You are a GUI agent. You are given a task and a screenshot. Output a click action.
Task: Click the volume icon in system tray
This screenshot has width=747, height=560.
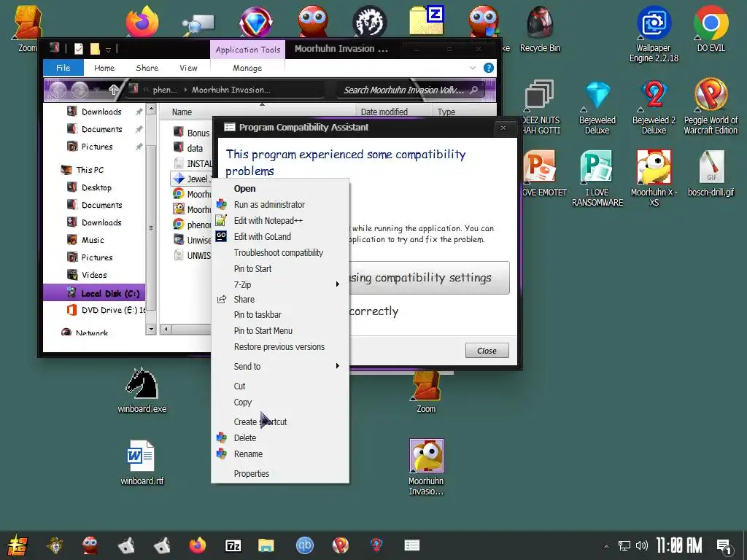pos(642,545)
